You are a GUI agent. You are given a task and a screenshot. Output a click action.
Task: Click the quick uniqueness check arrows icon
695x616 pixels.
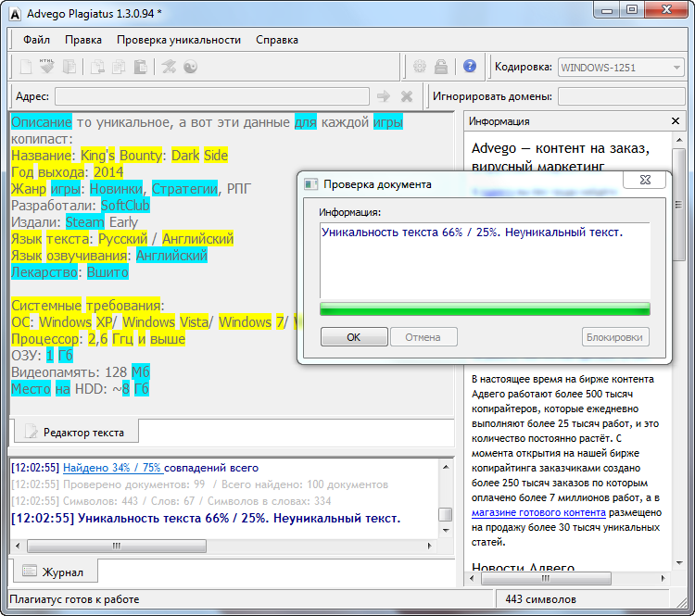tap(169, 67)
